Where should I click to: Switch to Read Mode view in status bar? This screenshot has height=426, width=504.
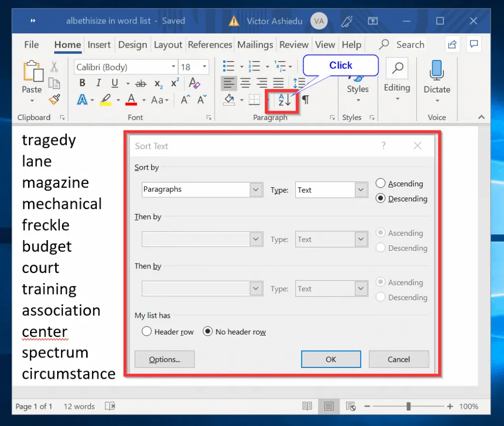click(x=307, y=406)
